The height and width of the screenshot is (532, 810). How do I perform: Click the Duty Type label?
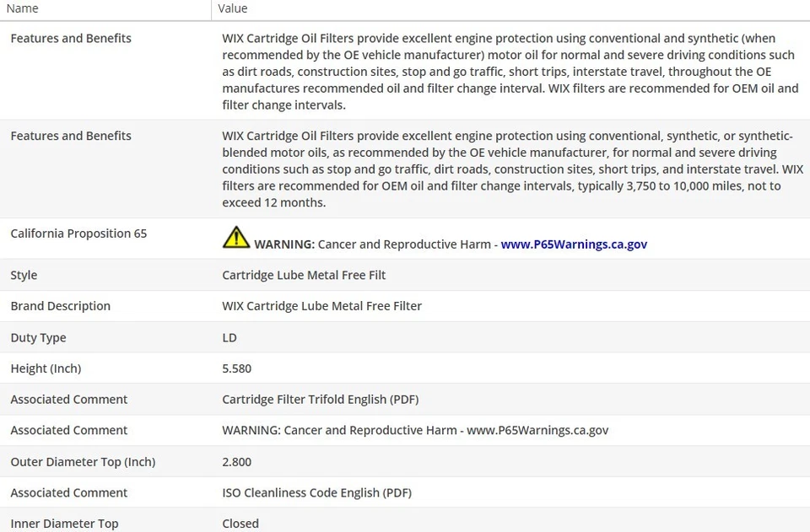[38, 337]
